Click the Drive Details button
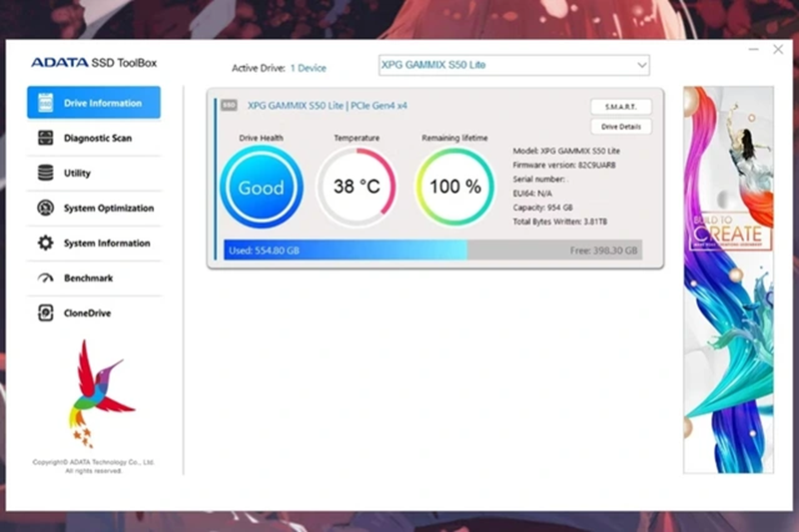799x532 pixels. pyautogui.click(x=620, y=126)
